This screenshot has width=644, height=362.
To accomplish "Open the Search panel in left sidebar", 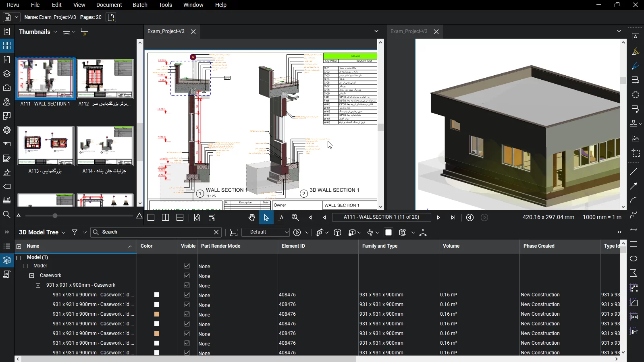I will [x=7, y=215].
